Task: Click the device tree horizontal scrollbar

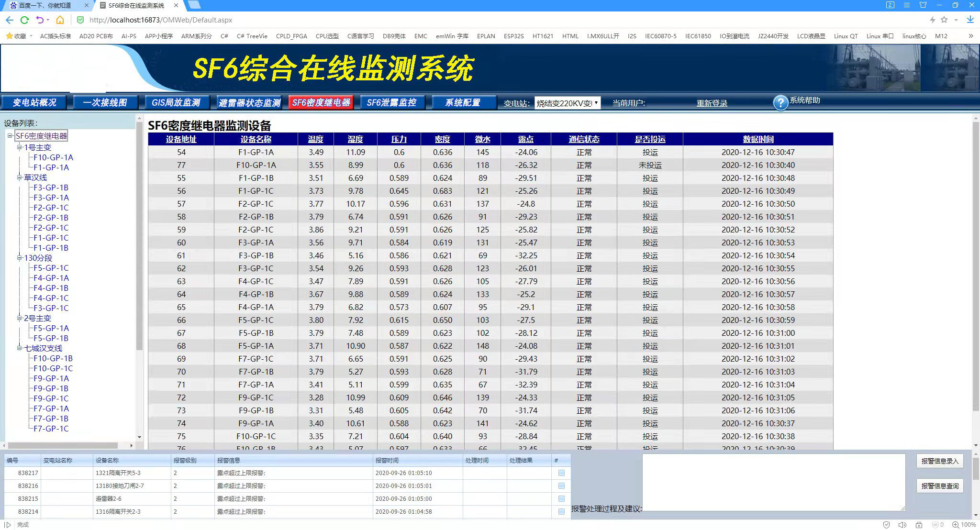Action: point(63,445)
